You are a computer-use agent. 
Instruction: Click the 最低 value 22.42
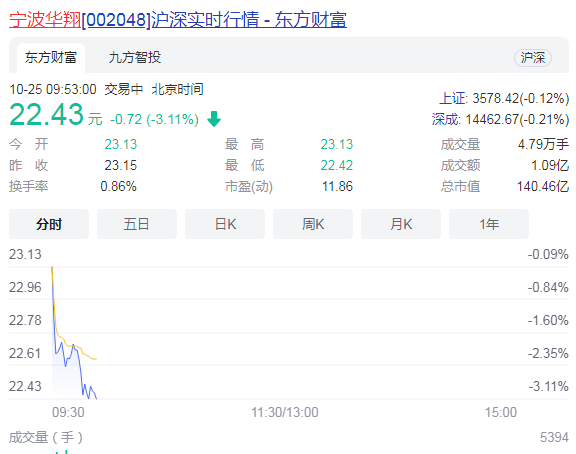click(336, 165)
